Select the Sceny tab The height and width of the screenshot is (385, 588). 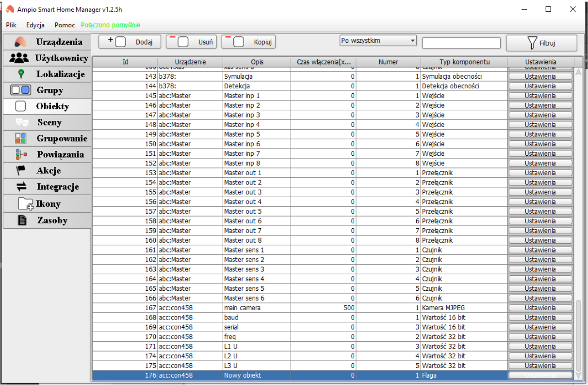[x=47, y=122]
